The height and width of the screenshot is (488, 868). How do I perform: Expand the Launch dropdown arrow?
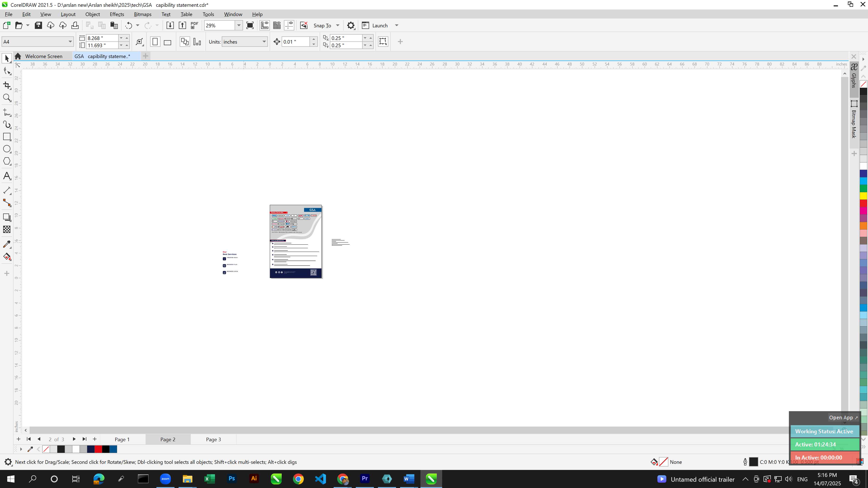(397, 26)
